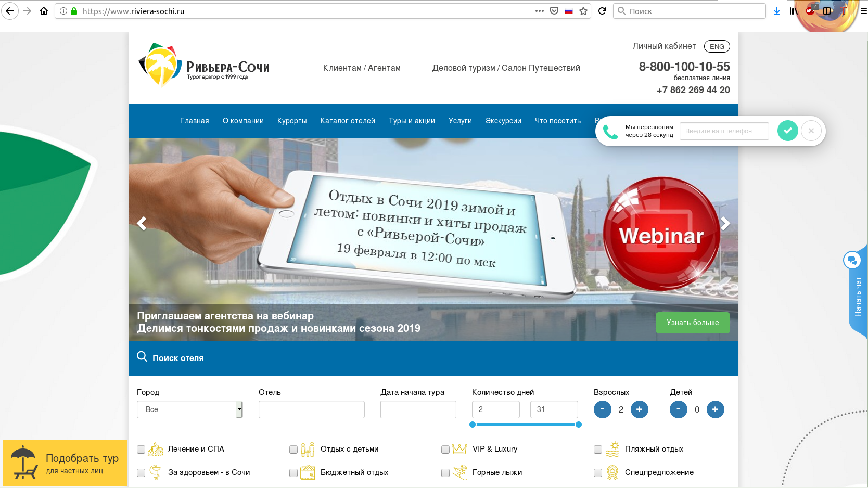Increase children count with plus button
This screenshot has height=488, width=868.
click(716, 409)
